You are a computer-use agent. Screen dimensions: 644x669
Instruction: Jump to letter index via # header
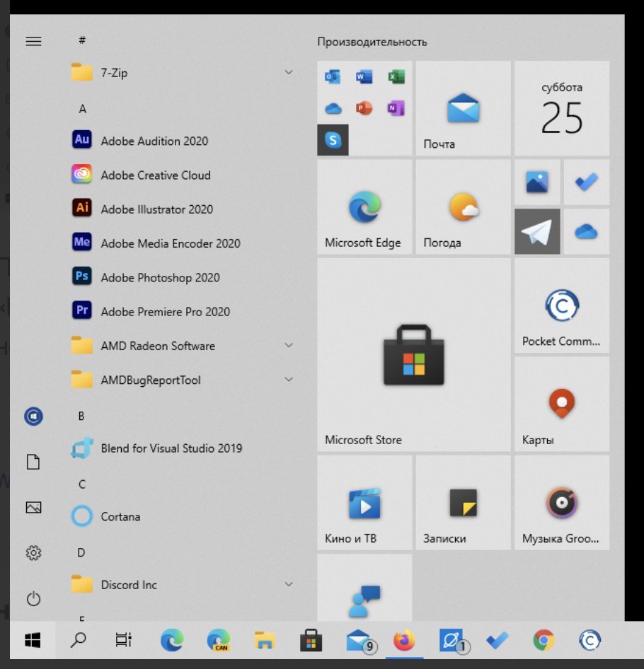82,40
